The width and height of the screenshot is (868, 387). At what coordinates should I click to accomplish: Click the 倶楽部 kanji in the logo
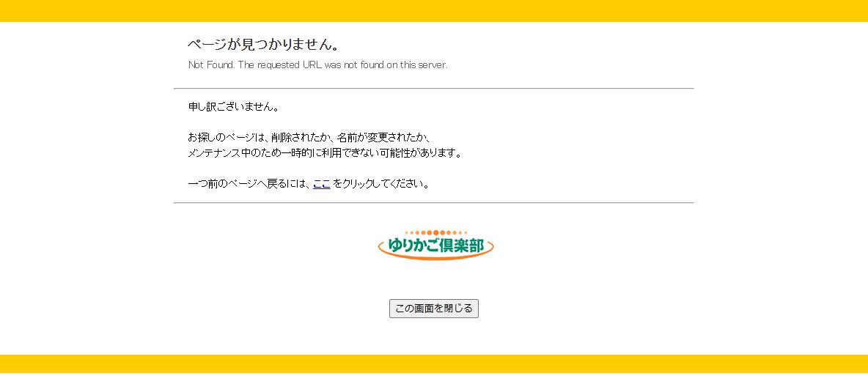point(465,246)
